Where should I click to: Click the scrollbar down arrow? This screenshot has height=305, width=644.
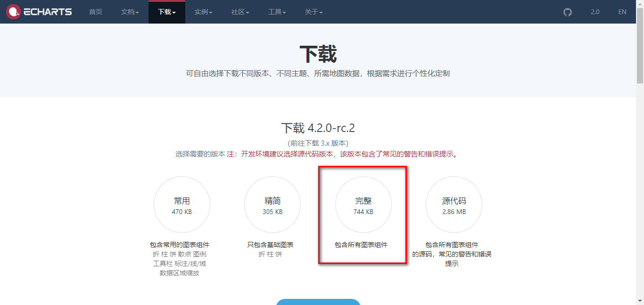tap(640, 301)
